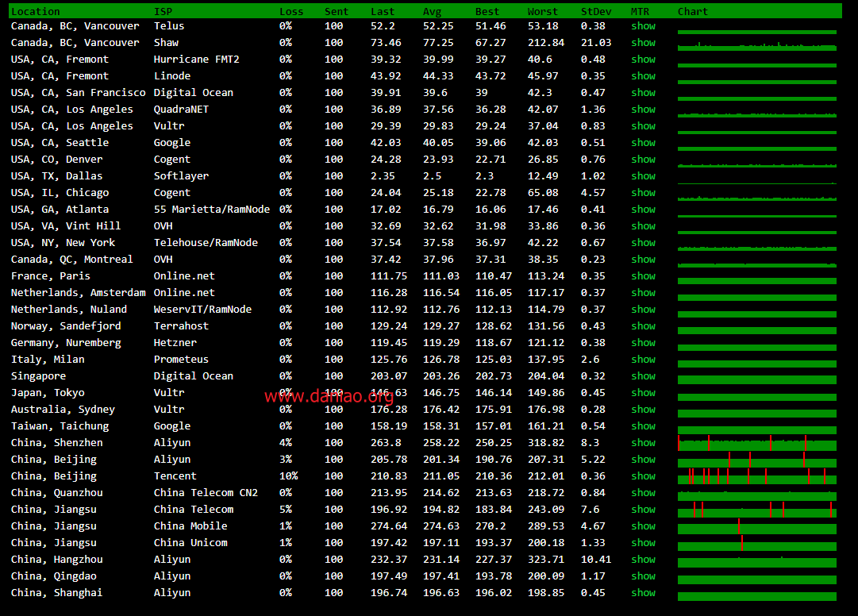Select the 'Germany, Nuremberg' location cell
The width and height of the screenshot is (858, 616).
coord(66,343)
